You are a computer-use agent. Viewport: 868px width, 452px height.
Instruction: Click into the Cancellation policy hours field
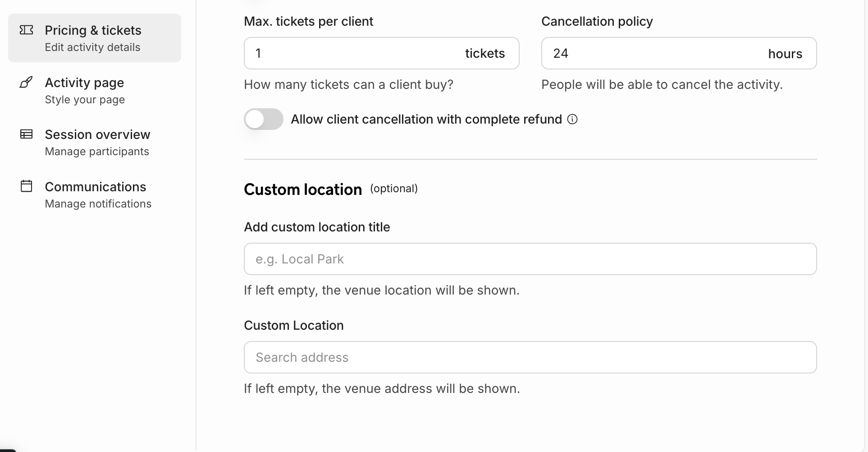pyautogui.click(x=649, y=53)
